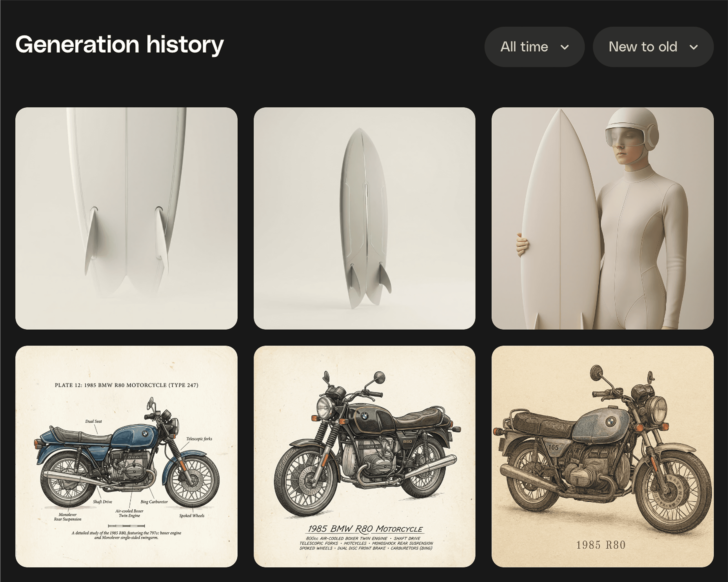Viewport: 728px width, 582px height.
Task: Open the upright fish-tail surfboard thumbnail
Action: [x=364, y=218]
